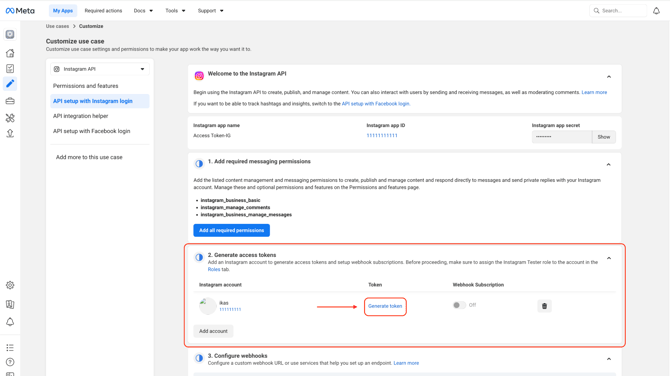Open the Roles tab link
The image size is (670, 376).
point(214,270)
